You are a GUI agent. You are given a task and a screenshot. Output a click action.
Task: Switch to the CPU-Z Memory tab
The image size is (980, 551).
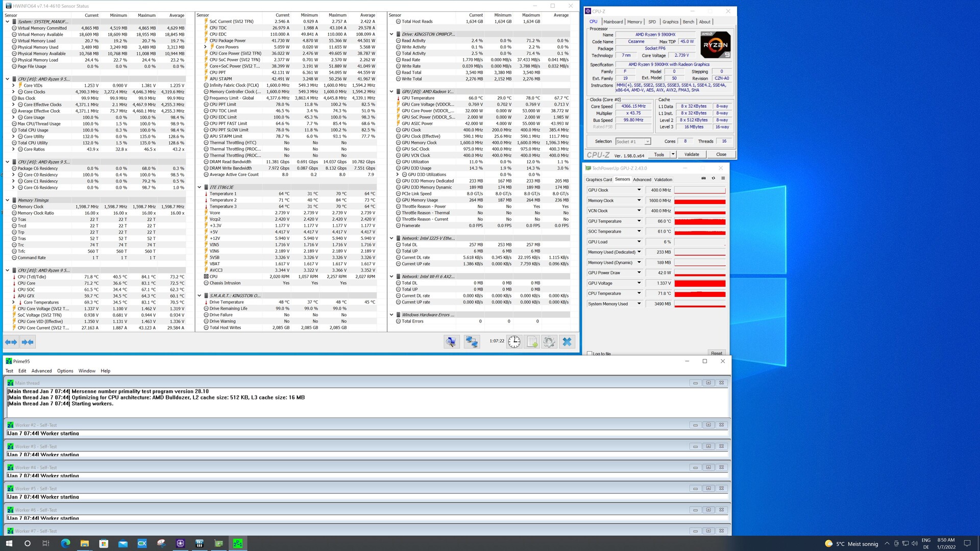634,22
